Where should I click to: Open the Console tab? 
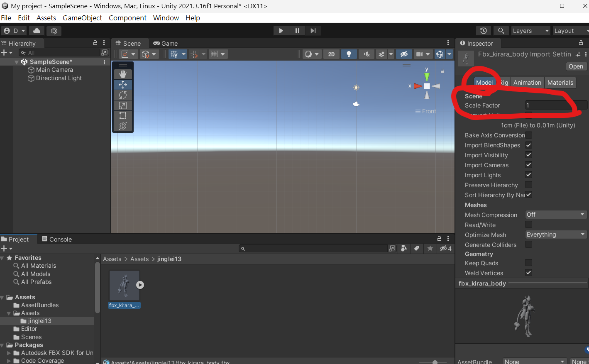[57, 239]
